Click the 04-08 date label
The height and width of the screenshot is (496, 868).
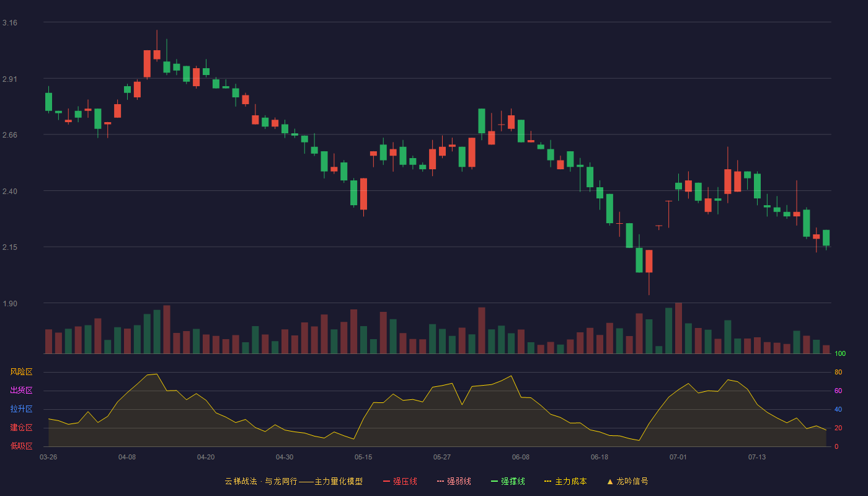point(127,457)
